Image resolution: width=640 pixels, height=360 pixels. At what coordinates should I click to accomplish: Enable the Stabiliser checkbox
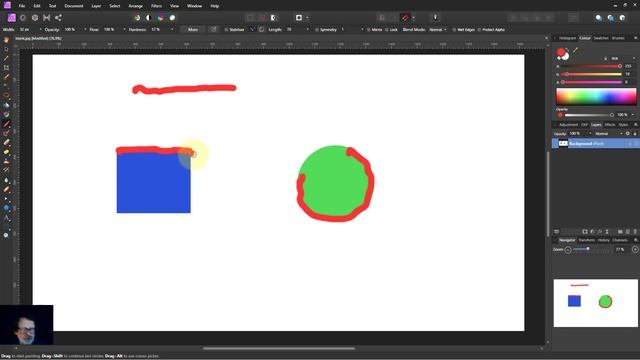pos(226,30)
